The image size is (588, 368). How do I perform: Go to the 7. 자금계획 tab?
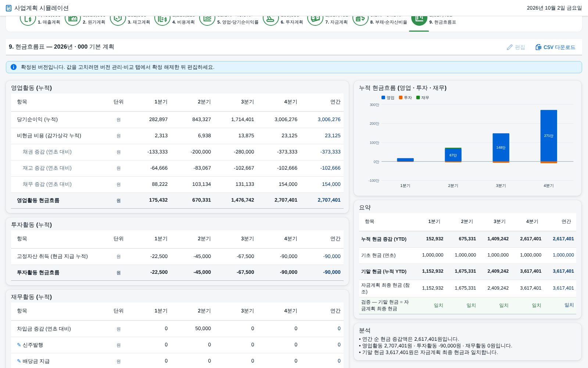click(336, 22)
